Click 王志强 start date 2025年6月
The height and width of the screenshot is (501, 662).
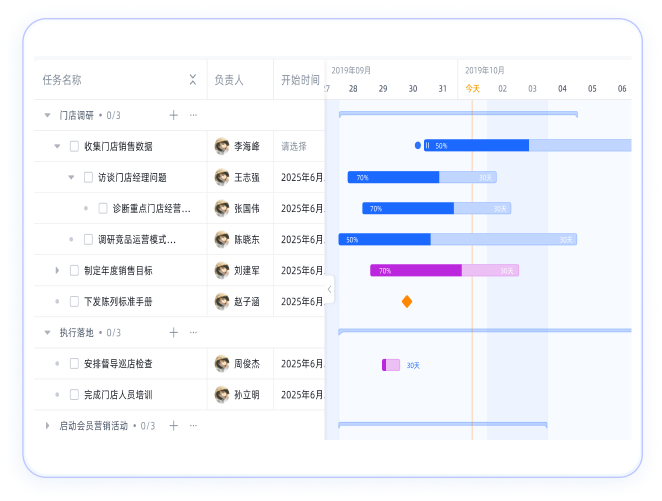(x=302, y=177)
